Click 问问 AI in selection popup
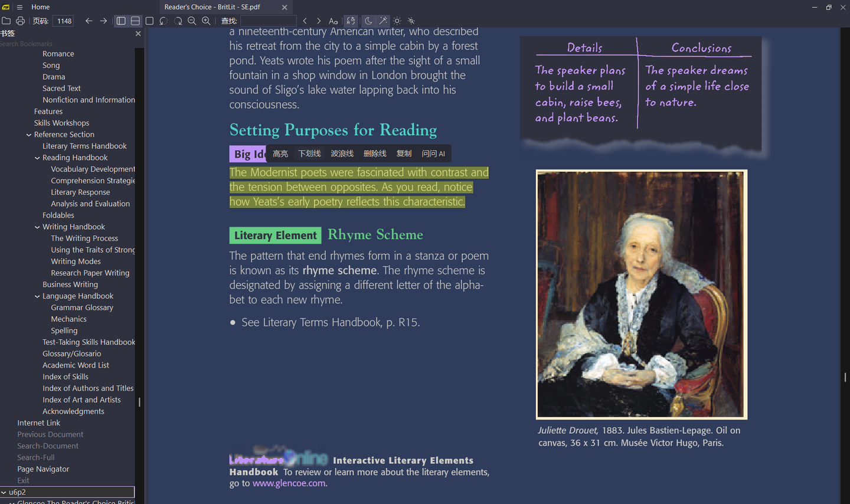850x504 pixels. point(433,153)
